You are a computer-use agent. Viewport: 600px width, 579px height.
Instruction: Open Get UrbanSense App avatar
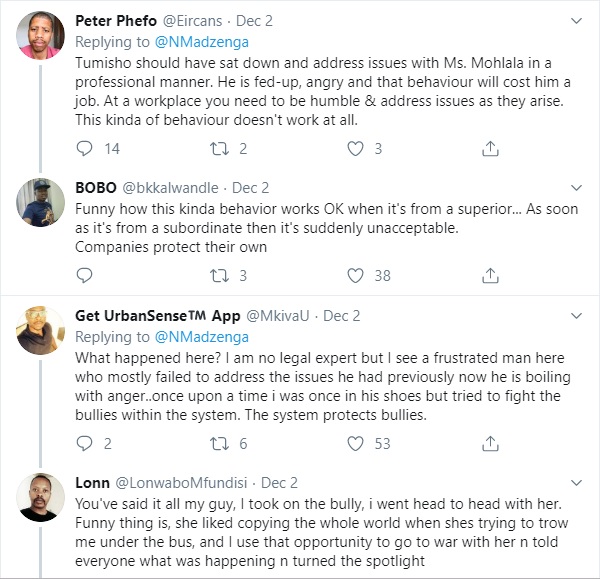(x=41, y=328)
